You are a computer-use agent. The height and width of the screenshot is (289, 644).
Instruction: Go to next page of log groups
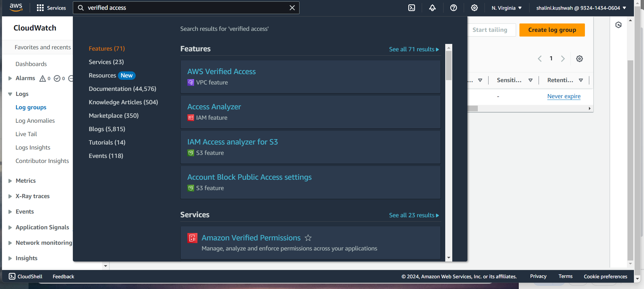[563, 59]
